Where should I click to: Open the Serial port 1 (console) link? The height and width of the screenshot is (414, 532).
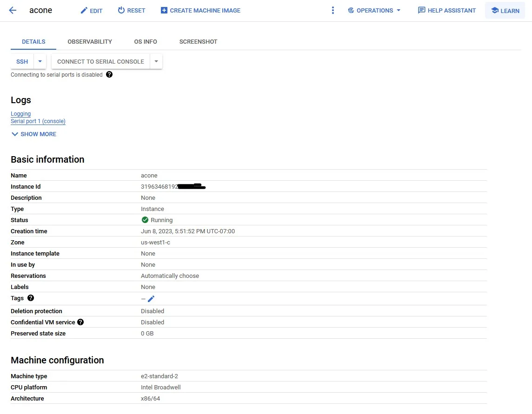coord(38,121)
